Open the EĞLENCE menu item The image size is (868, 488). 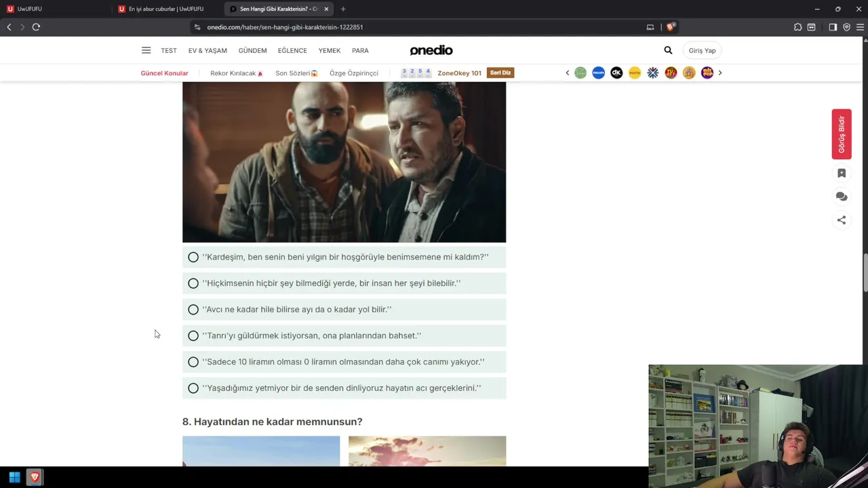tap(292, 50)
